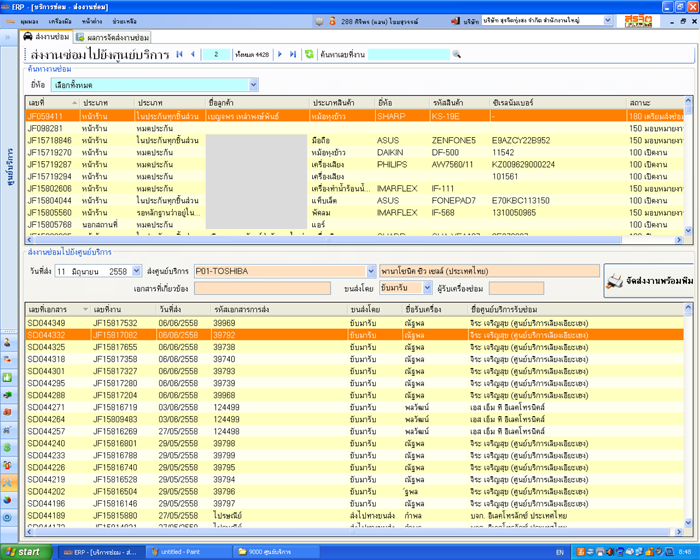
Task: Open the ยี่ห้อ brand dropdown
Action: (254, 84)
